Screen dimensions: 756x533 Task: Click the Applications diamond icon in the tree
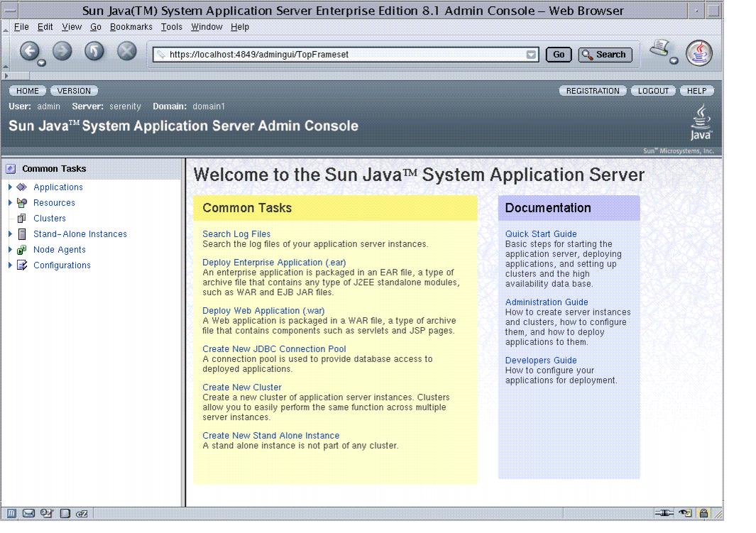coord(22,187)
